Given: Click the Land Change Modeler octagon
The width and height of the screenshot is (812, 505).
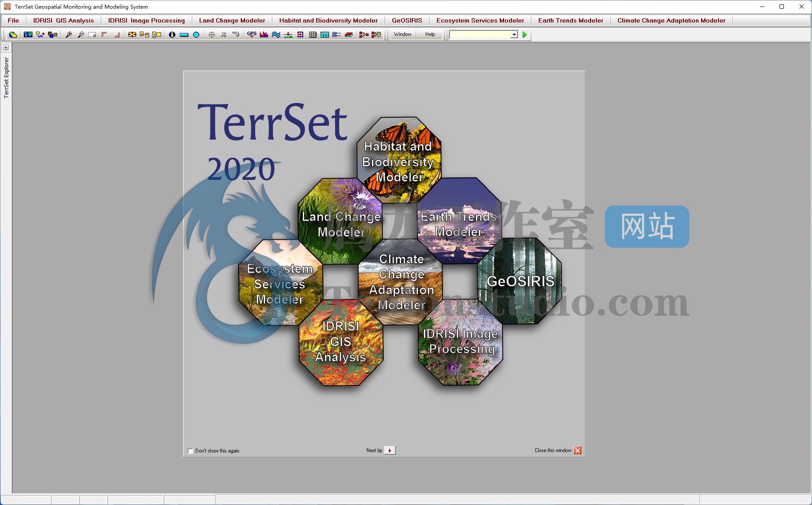Looking at the screenshot, I should coord(340,221).
